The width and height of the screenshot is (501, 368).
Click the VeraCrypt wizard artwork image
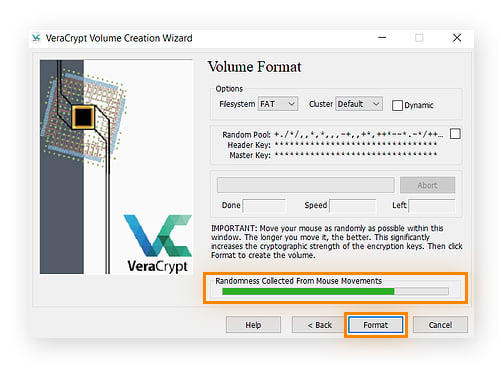tap(116, 167)
